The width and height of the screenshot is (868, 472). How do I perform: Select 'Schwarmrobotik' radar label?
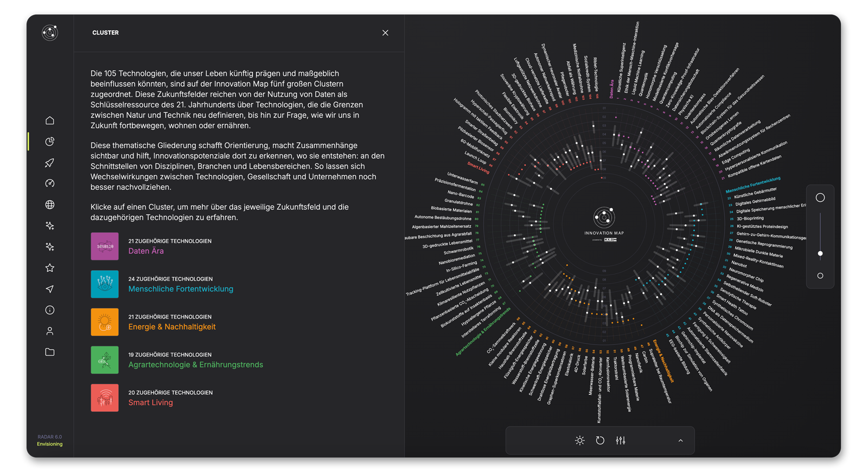[459, 250]
